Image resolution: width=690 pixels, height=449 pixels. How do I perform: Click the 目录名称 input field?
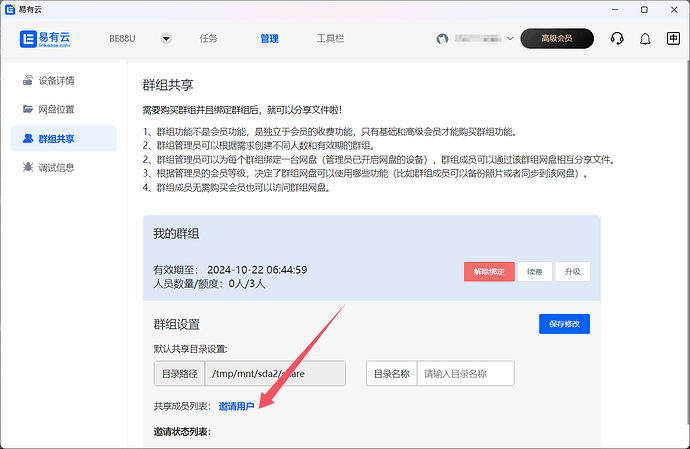tap(465, 374)
